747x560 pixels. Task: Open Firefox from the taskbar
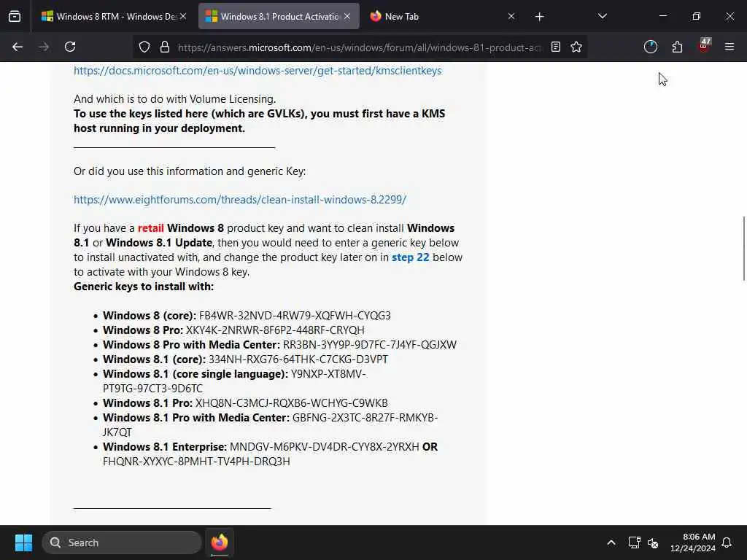[x=219, y=542]
